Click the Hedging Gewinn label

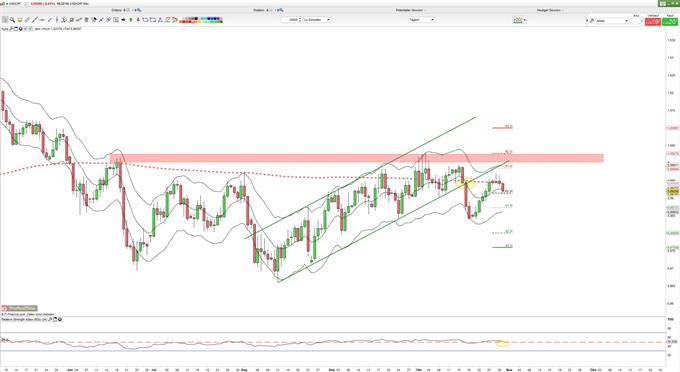pyautogui.click(x=549, y=10)
